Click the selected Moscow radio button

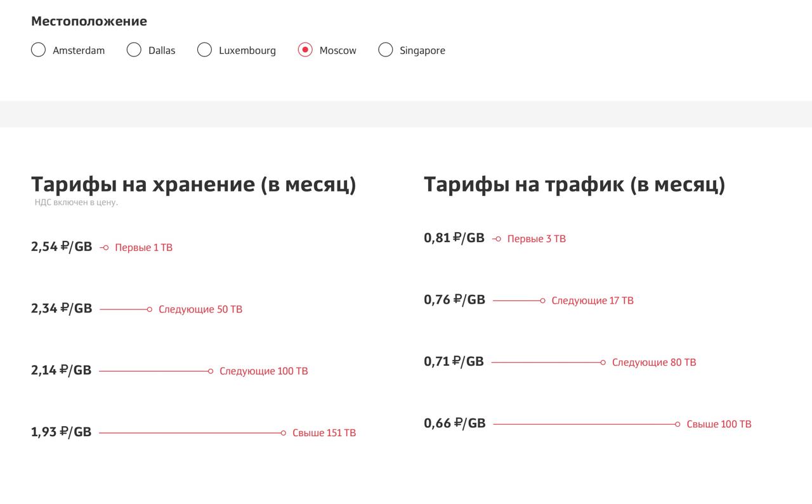coord(305,49)
